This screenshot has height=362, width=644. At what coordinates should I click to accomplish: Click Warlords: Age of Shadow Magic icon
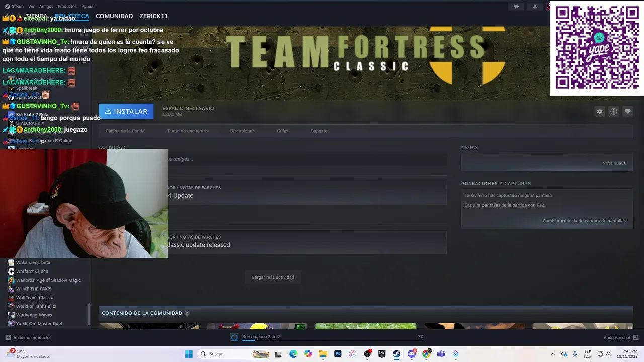(11, 280)
